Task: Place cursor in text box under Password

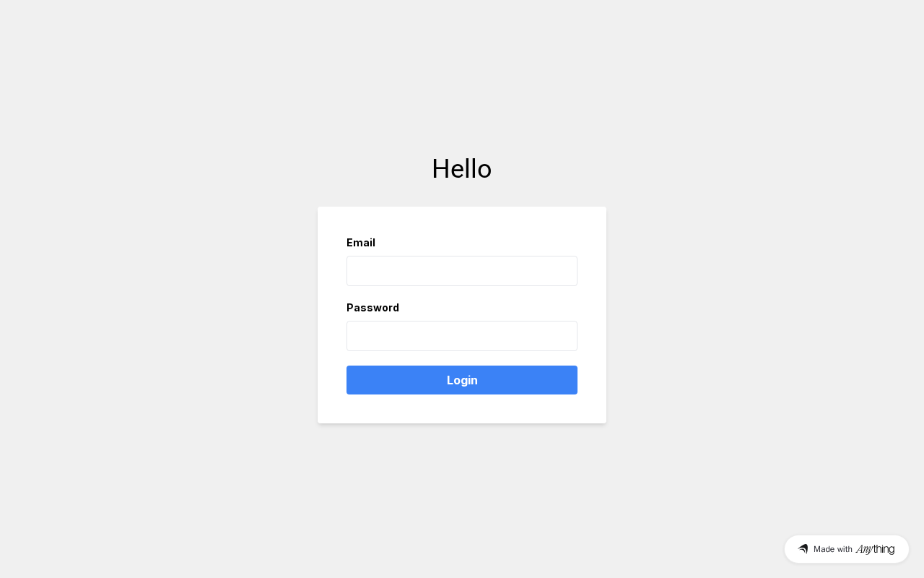Action: (462, 336)
